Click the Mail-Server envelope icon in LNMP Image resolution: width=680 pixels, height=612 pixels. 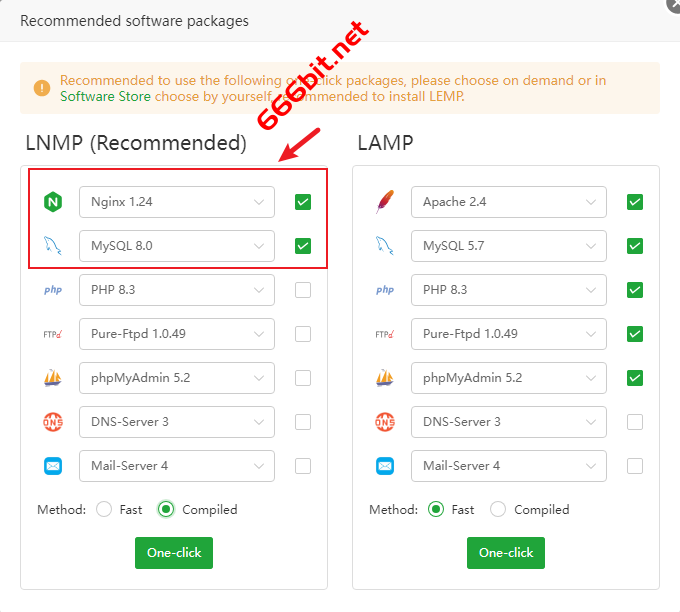(53, 466)
